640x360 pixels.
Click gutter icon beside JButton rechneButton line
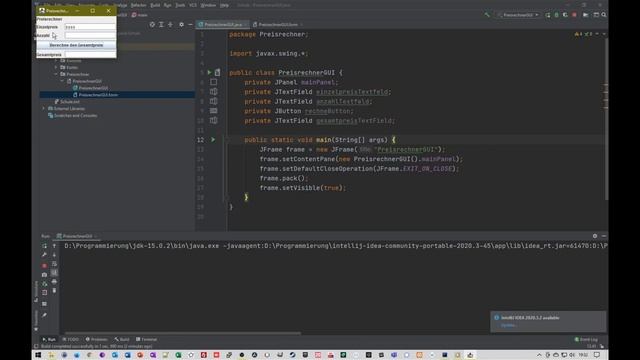[x=213, y=111]
